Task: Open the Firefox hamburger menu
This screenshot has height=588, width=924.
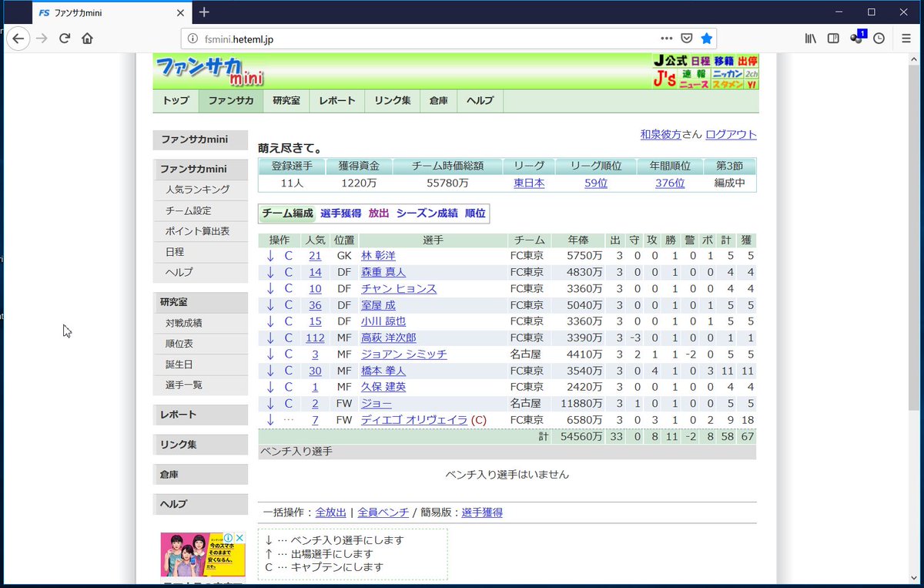Action: point(906,39)
